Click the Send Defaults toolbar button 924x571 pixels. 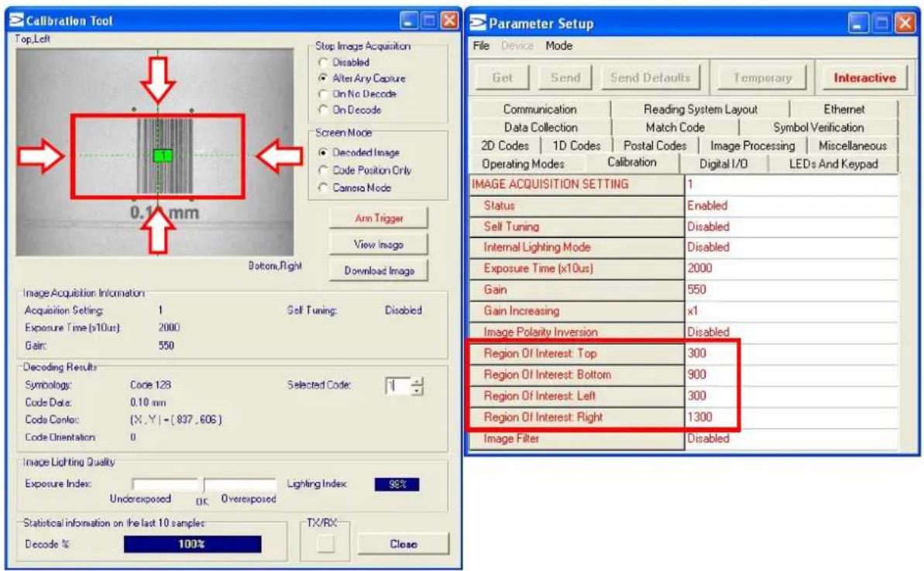click(x=650, y=77)
